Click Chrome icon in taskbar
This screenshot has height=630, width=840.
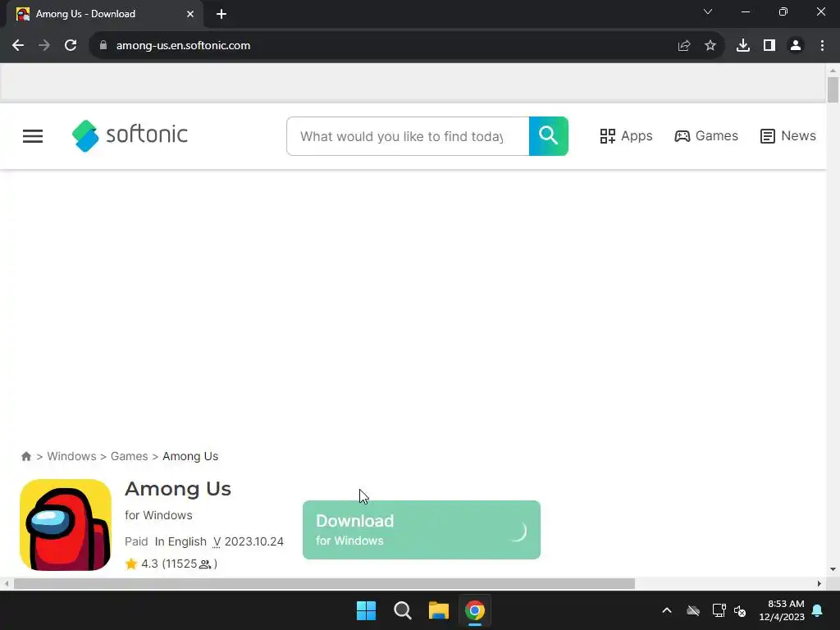[x=475, y=610]
